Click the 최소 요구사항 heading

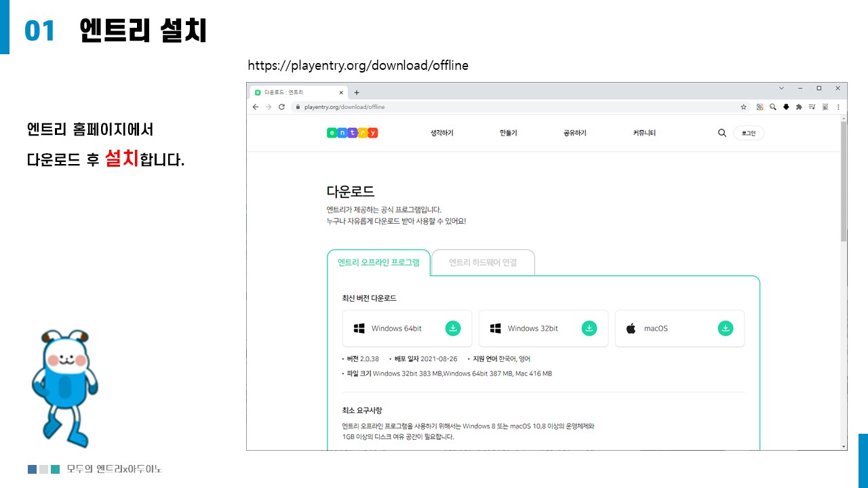[x=362, y=410]
